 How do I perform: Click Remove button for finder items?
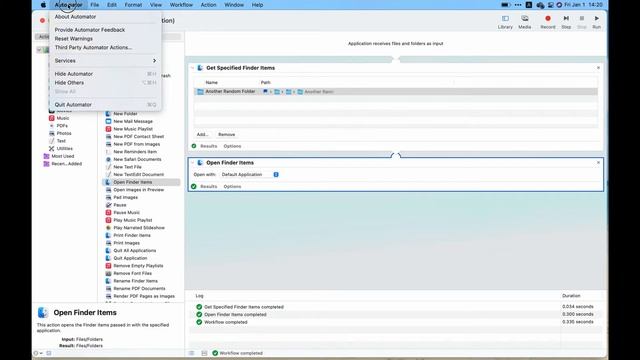click(227, 134)
